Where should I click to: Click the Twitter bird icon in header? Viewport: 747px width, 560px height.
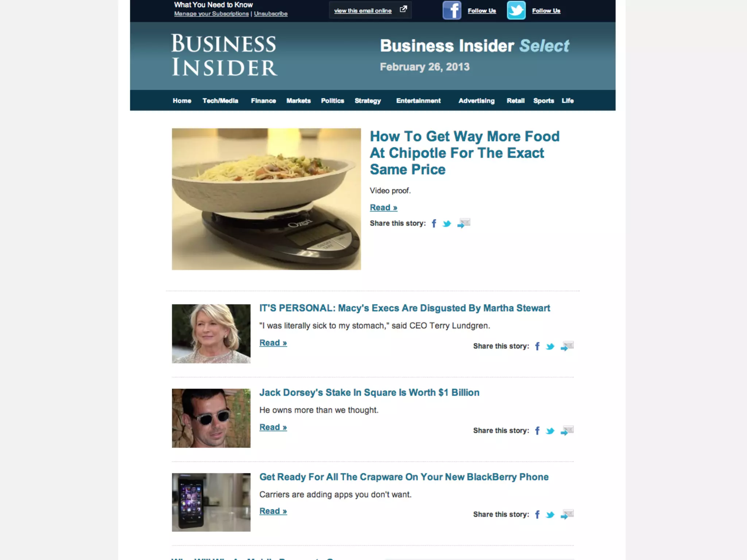(x=516, y=10)
